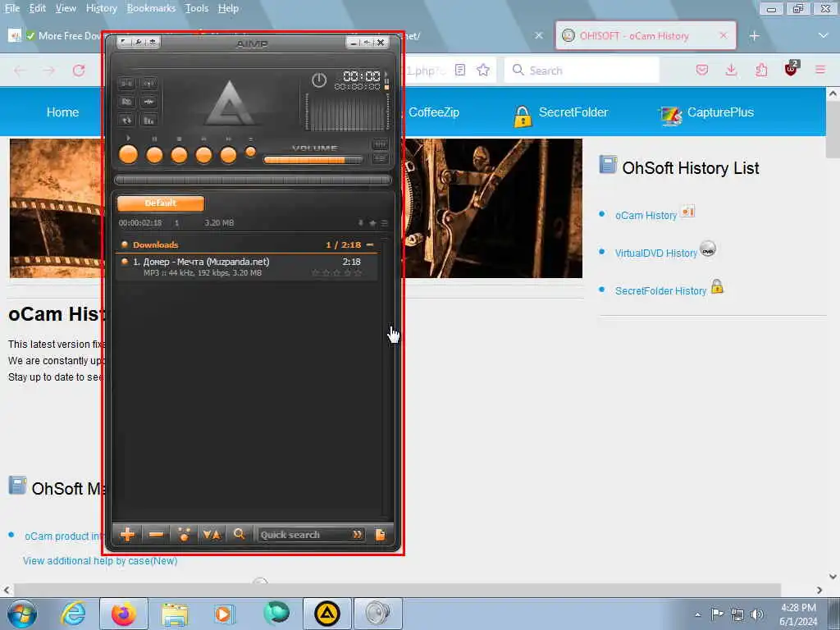Viewport: 840px width, 630px height.
Task: Open AIMP sound effects waveform button
Action: coord(149,101)
